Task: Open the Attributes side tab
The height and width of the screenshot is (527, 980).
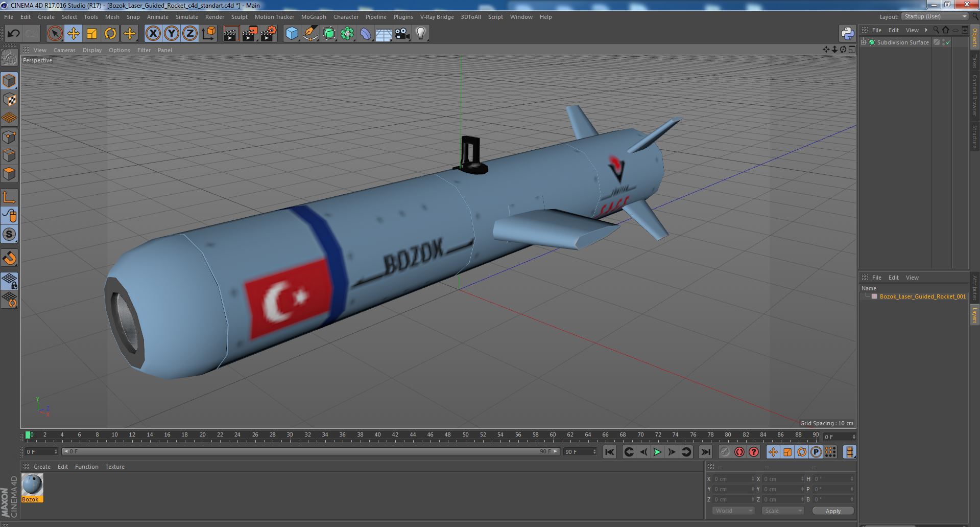Action: (974, 288)
